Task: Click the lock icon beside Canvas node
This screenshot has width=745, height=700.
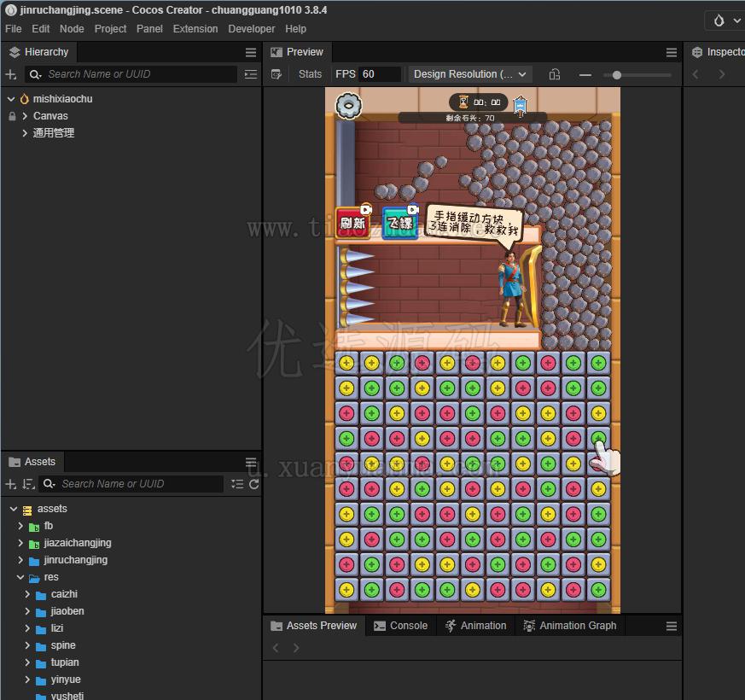Action: point(12,116)
